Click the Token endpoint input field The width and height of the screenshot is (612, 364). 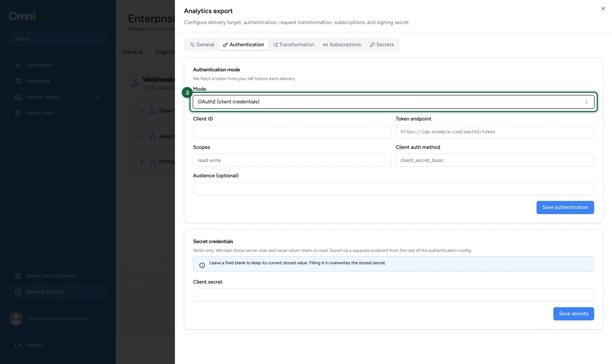click(x=495, y=132)
